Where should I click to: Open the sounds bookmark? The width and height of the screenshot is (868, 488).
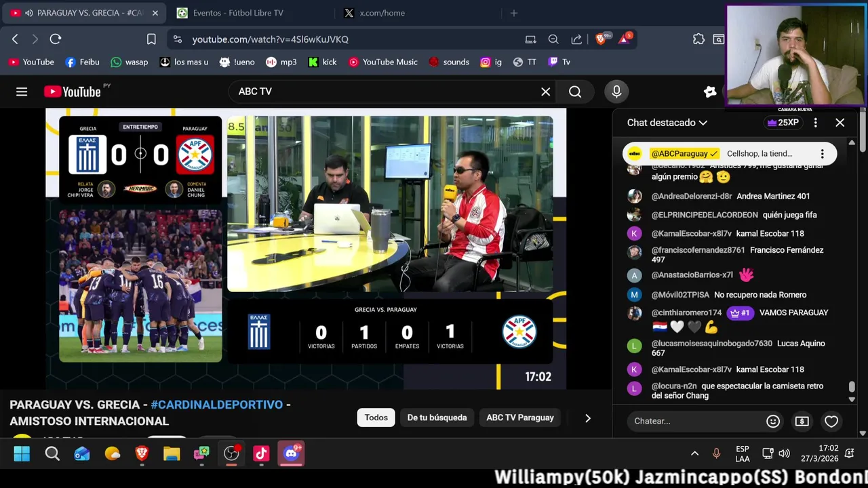coord(448,62)
